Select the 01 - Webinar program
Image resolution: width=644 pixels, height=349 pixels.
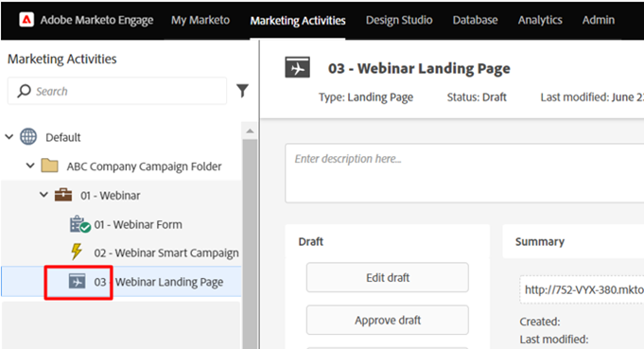[110, 196]
